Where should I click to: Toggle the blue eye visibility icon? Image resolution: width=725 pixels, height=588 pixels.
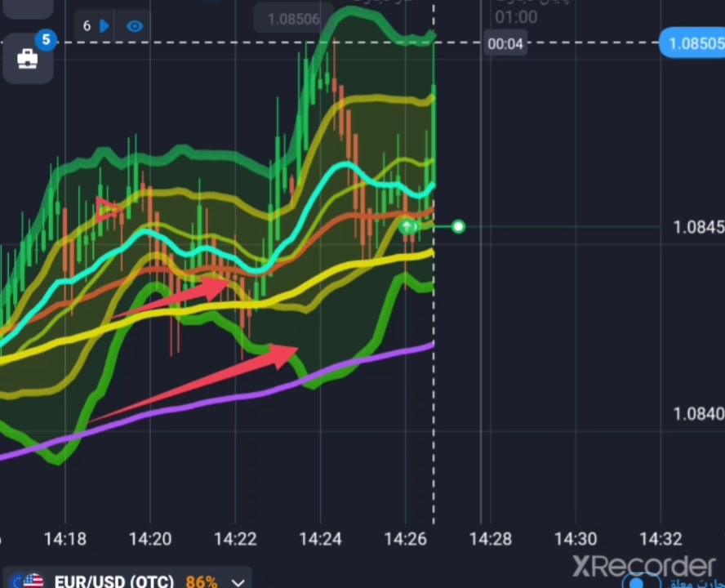[135, 26]
